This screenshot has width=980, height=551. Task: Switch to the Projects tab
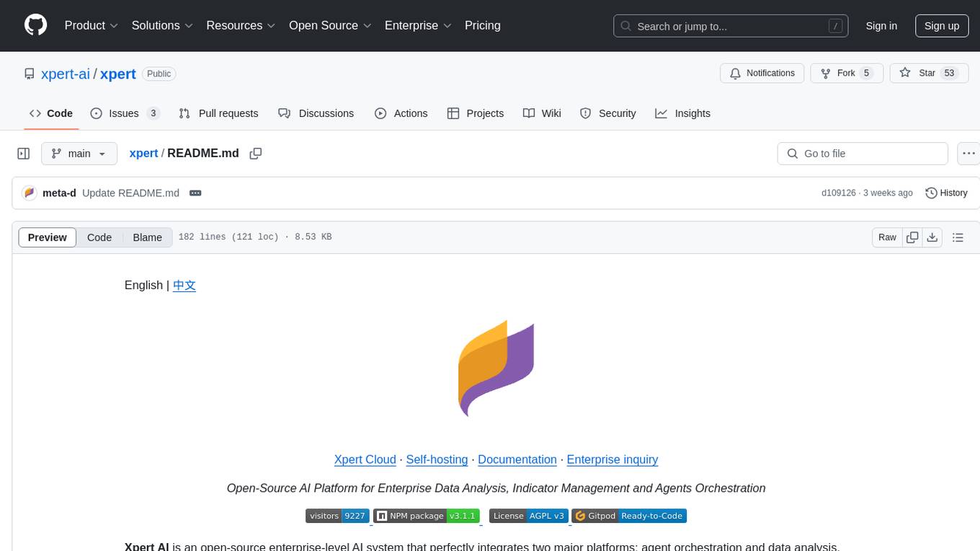coord(476,113)
